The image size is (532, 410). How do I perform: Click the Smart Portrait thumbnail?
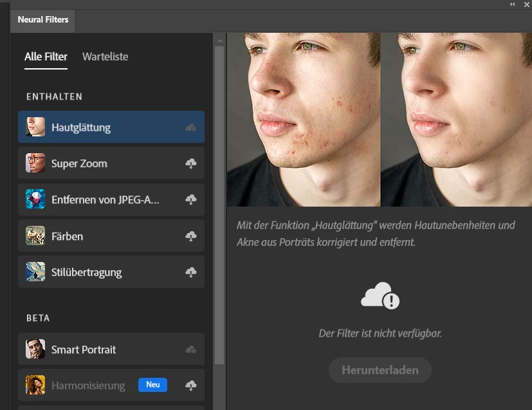point(35,349)
